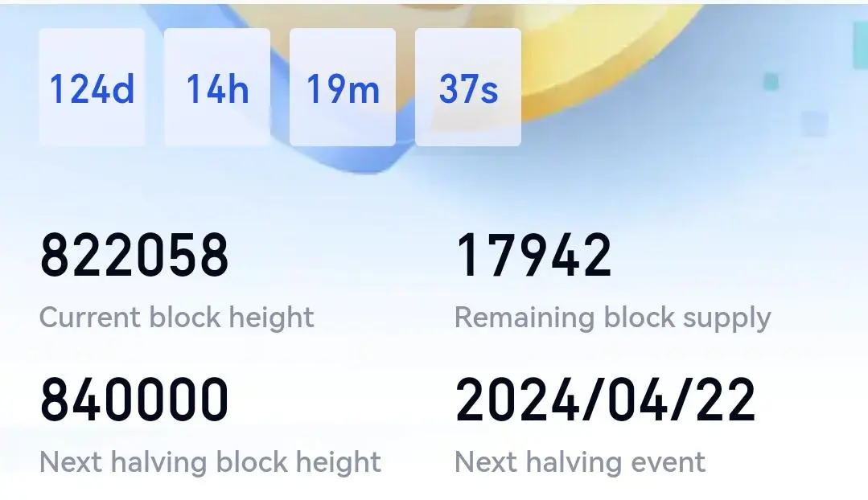Tap the 19m minutes countdown box
The height and width of the screenshot is (500, 868).
tap(343, 88)
